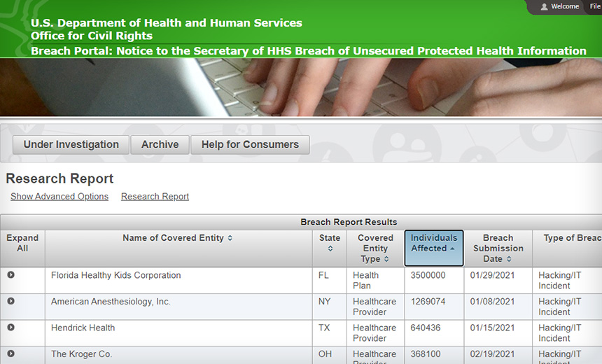602x364 pixels.
Task: Select the 640436 individuals affected value
Action: coord(426,328)
